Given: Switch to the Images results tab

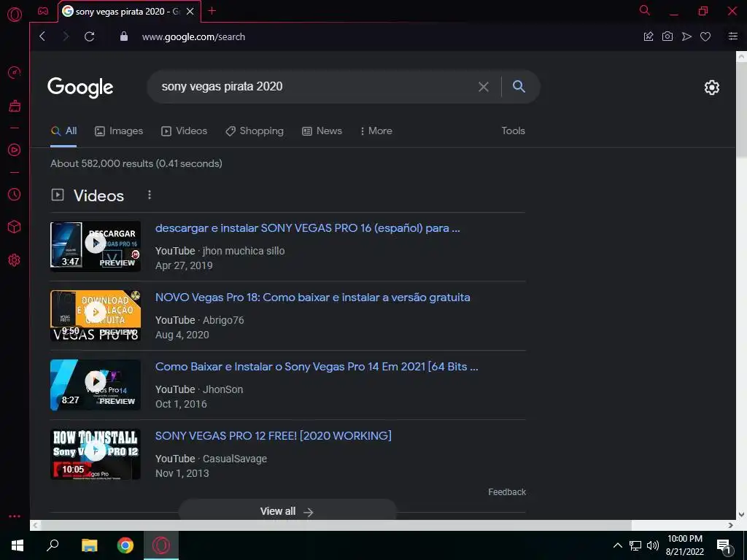Looking at the screenshot, I should [x=119, y=131].
